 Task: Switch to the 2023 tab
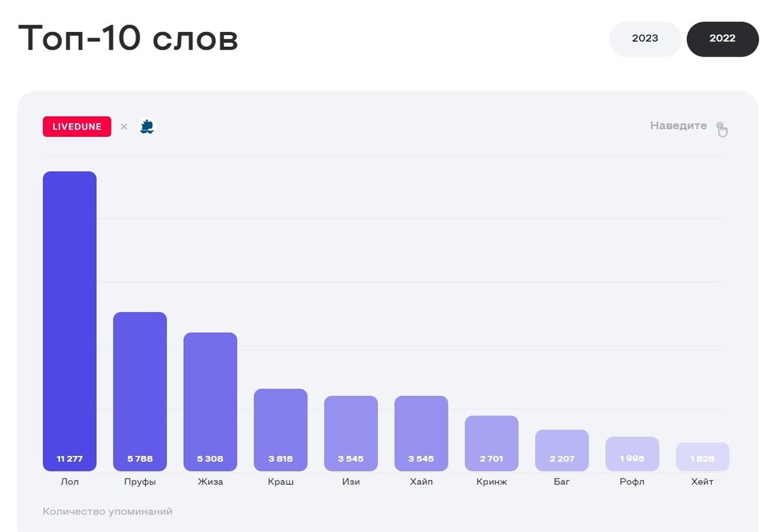coord(645,38)
